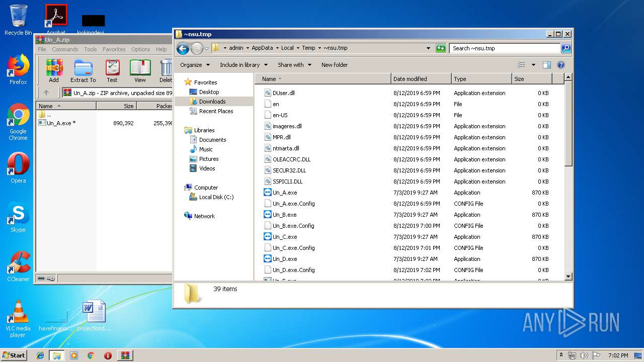Sort by Date modified column header
Screen dimensions: 644x362
[x=421, y=79]
